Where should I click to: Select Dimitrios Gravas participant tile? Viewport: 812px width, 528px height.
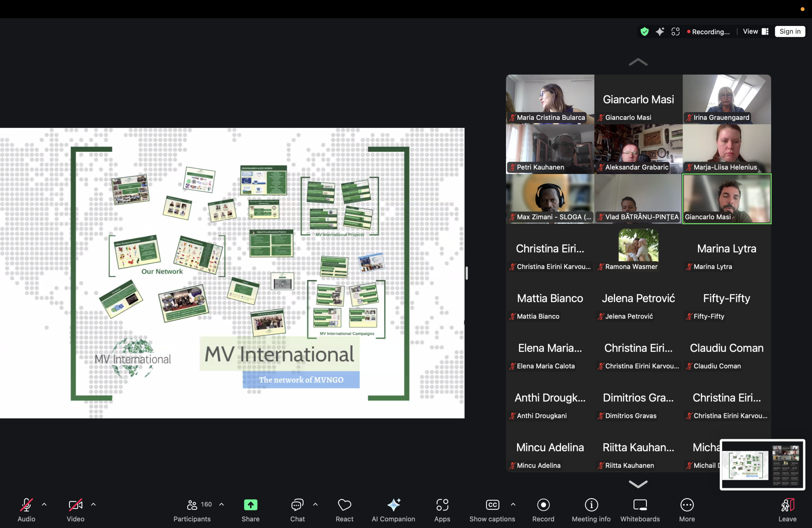[x=638, y=398]
